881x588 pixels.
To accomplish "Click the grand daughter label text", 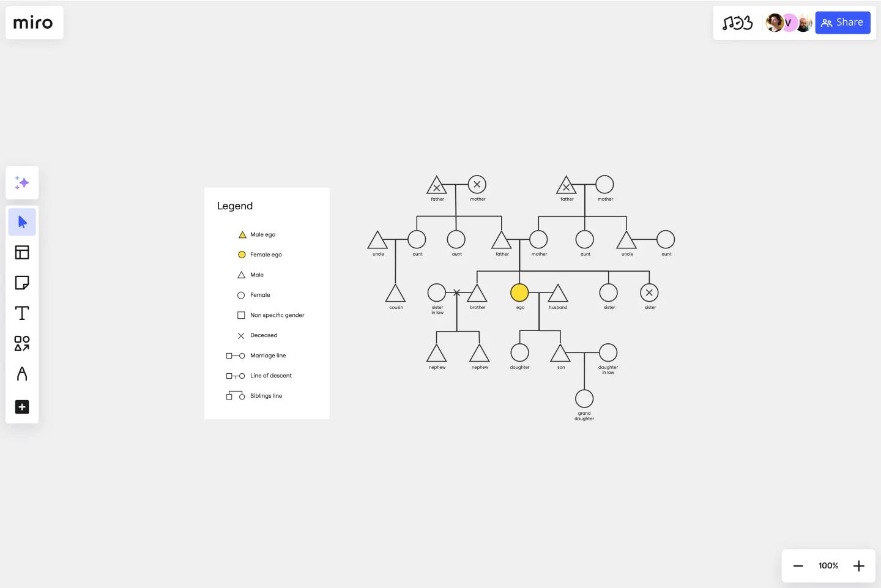I will click(x=584, y=416).
